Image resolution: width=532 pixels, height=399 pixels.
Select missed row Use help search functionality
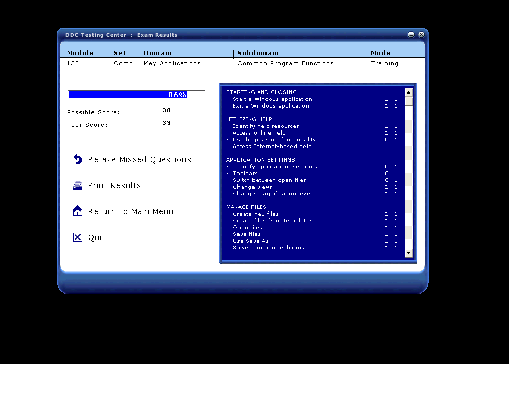pos(312,140)
